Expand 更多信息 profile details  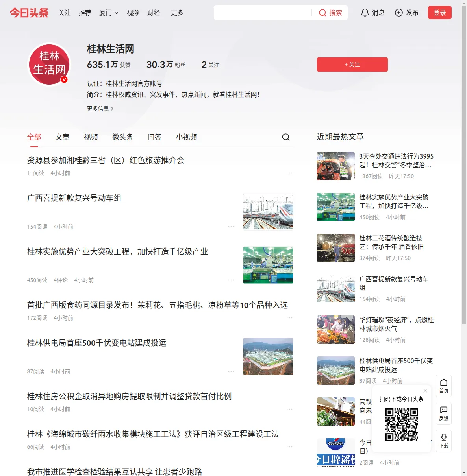[x=100, y=109]
